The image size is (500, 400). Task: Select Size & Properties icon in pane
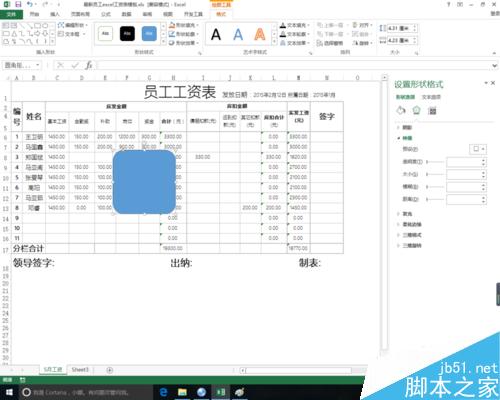coord(432,111)
